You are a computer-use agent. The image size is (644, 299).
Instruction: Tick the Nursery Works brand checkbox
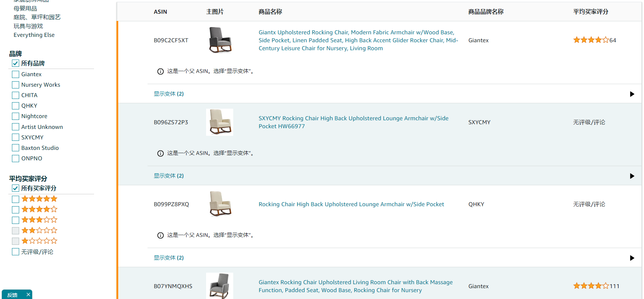16,85
